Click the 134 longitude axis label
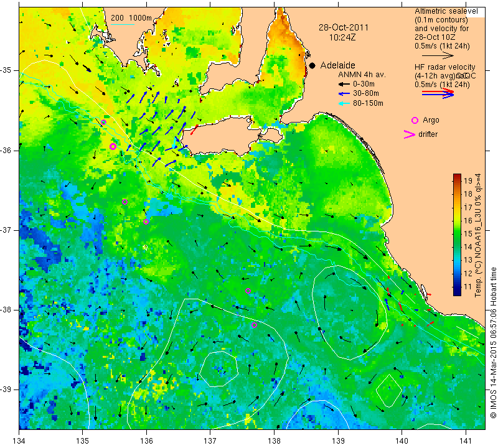The image size is (498, 448). tap(19, 441)
